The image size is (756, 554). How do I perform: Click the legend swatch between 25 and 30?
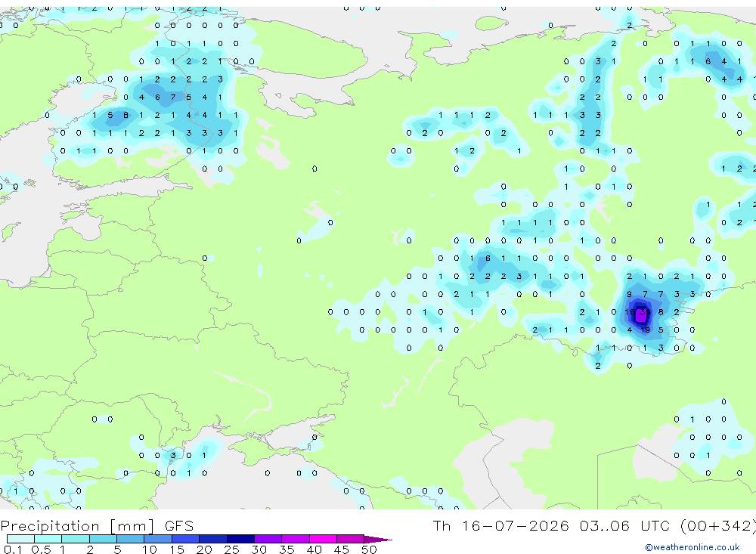[240, 539]
